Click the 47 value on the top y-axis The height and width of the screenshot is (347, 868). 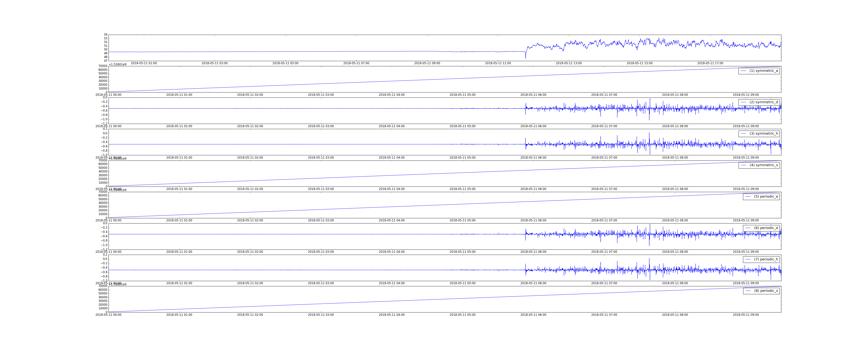click(106, 61)
